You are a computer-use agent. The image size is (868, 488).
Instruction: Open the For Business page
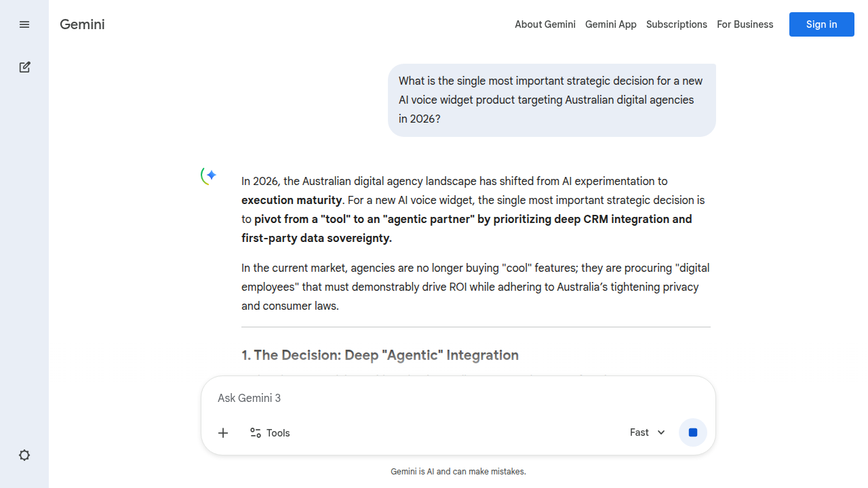tap(745, 24)
